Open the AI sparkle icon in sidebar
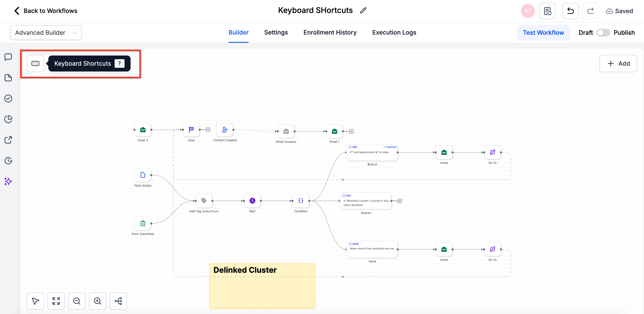Screen dimensions: 644x314 tap(8, 181)
